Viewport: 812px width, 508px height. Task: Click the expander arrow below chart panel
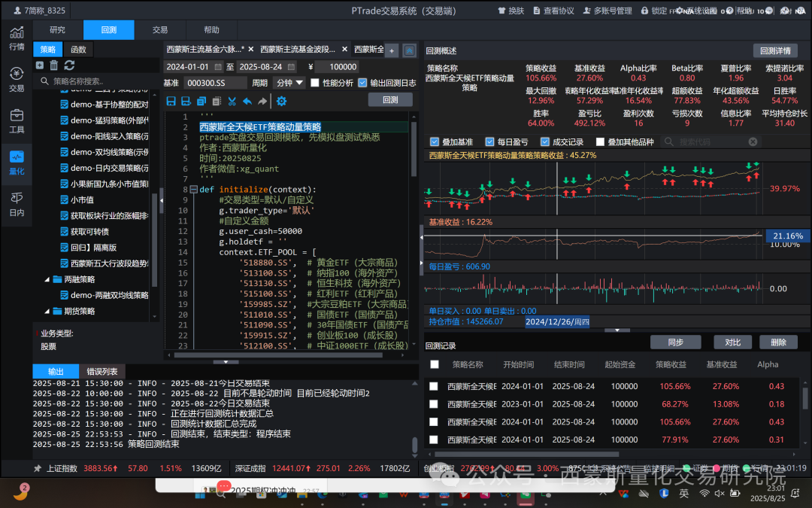tap(617, 330)
